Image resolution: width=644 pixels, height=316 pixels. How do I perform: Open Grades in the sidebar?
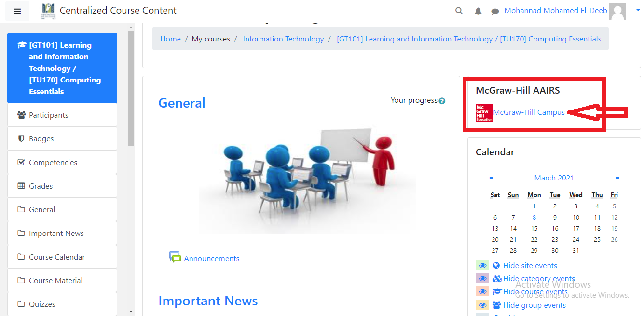(41, 186)
